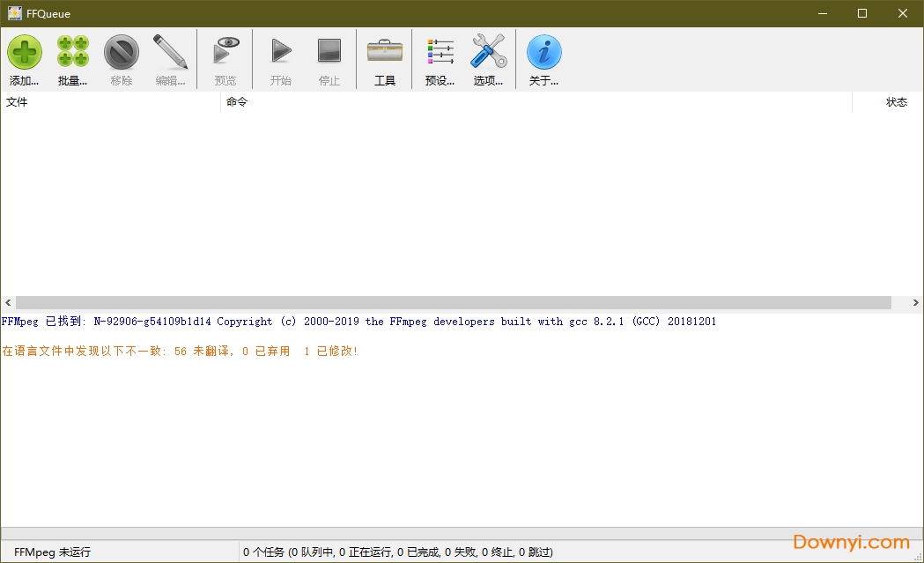Click the 移除 (Remove) toolbar icon

click(x=122, y=53)
